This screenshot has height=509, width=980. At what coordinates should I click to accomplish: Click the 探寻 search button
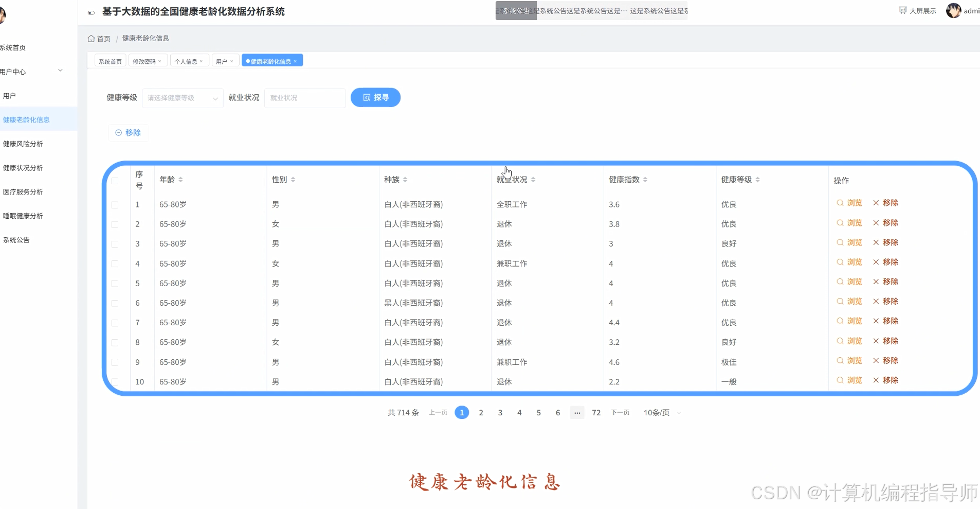pos(376,97)
